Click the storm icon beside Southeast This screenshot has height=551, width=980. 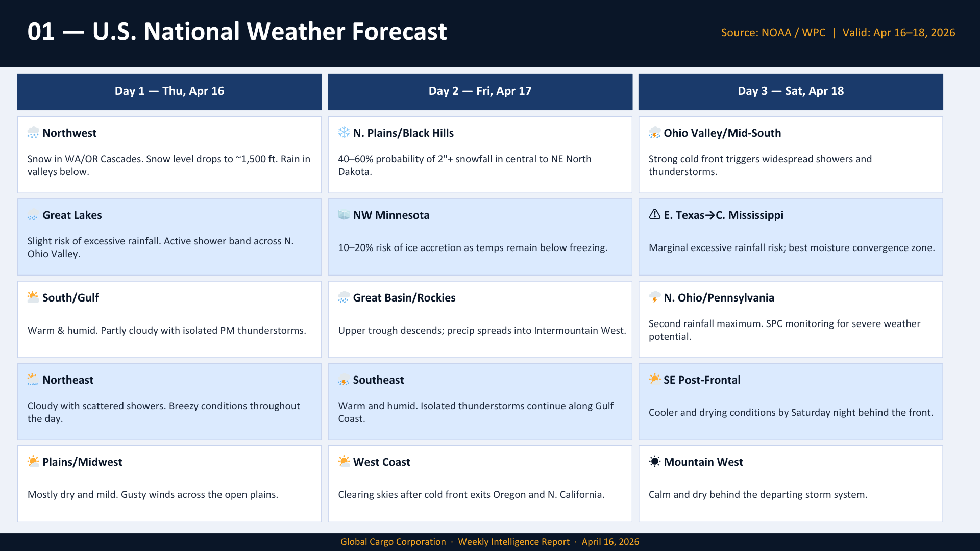(344, 380)
